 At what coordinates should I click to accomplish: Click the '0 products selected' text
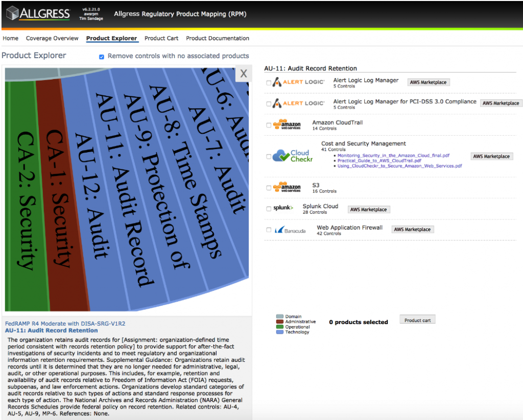click(358, 322)
